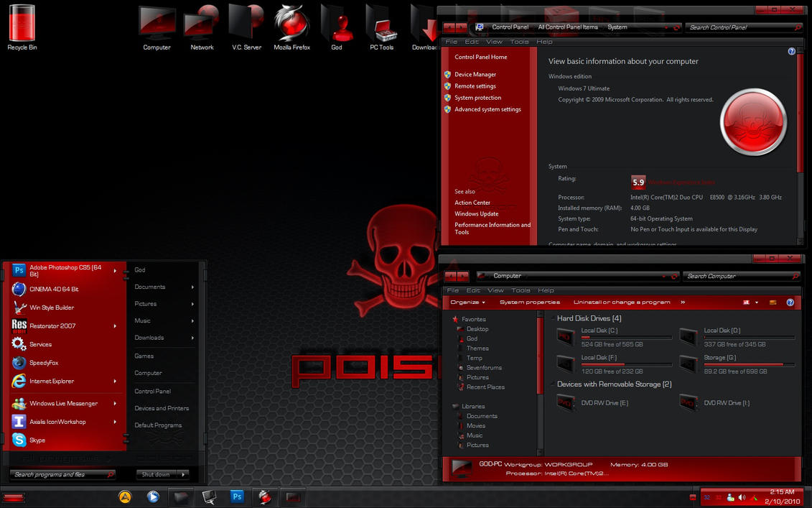
Task: Expand Photoshop CS5 jump list arrow
Action: point(115,271)
